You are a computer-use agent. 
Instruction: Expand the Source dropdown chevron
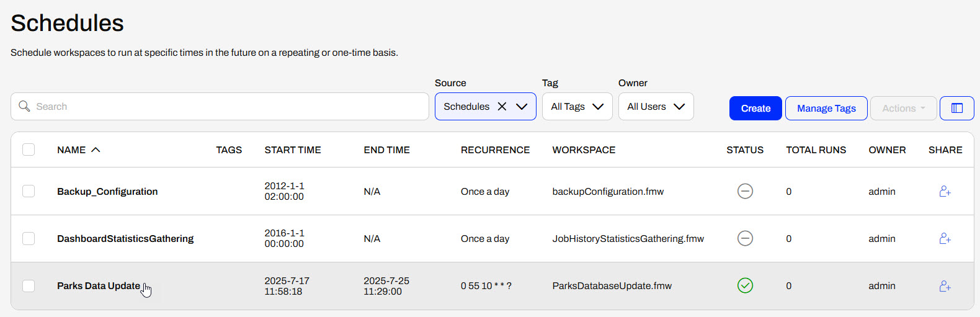tap(522, 107)
